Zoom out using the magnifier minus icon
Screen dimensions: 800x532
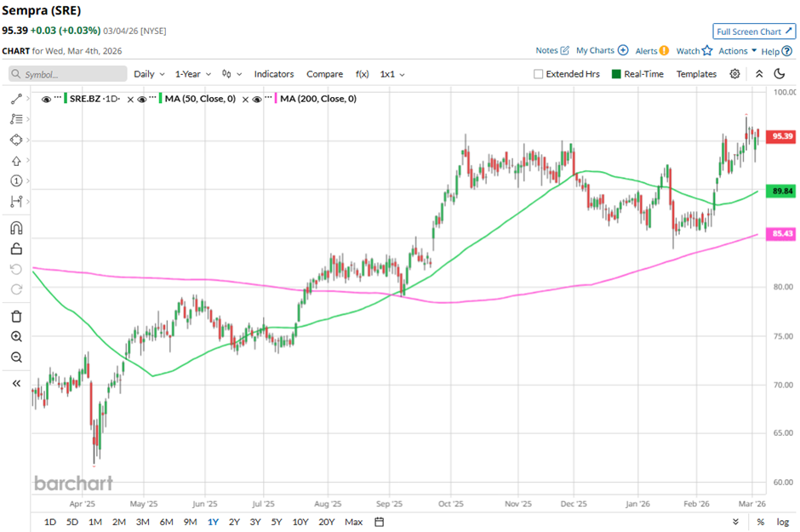coord(16,358)
